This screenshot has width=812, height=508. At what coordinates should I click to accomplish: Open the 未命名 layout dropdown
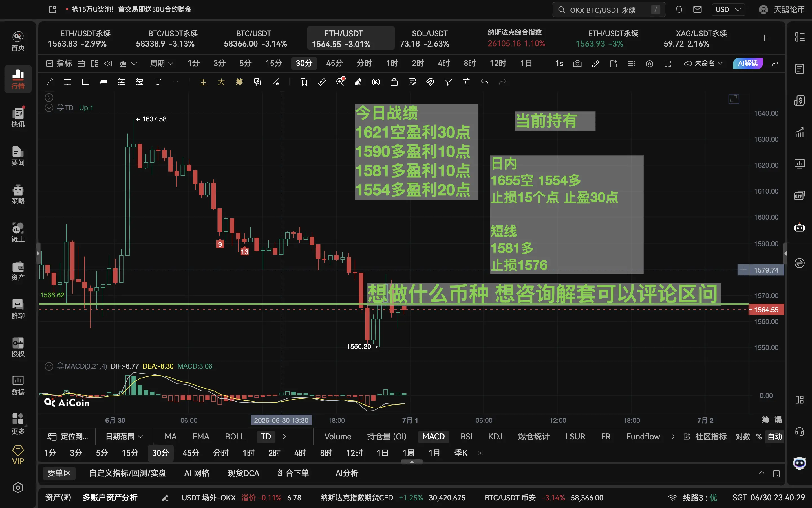pyautogui.click(x=703, y=63)
